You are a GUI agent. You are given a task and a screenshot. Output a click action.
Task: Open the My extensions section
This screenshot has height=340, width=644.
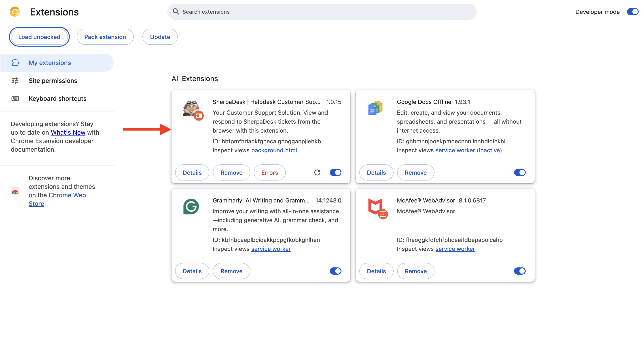[x=49, y=62]
